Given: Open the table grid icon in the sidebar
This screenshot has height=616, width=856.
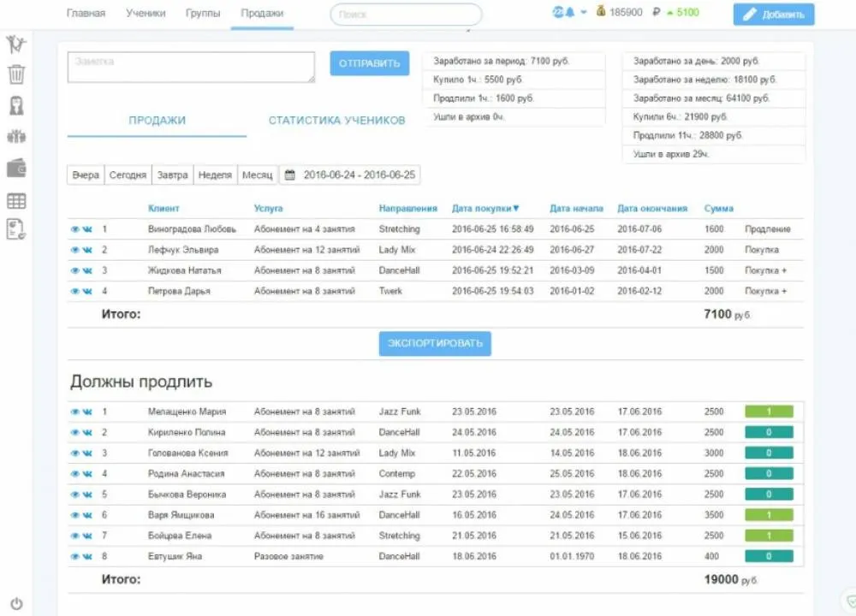Looking at the screenshot, I should pyautogui.click(x=16, y=201).
